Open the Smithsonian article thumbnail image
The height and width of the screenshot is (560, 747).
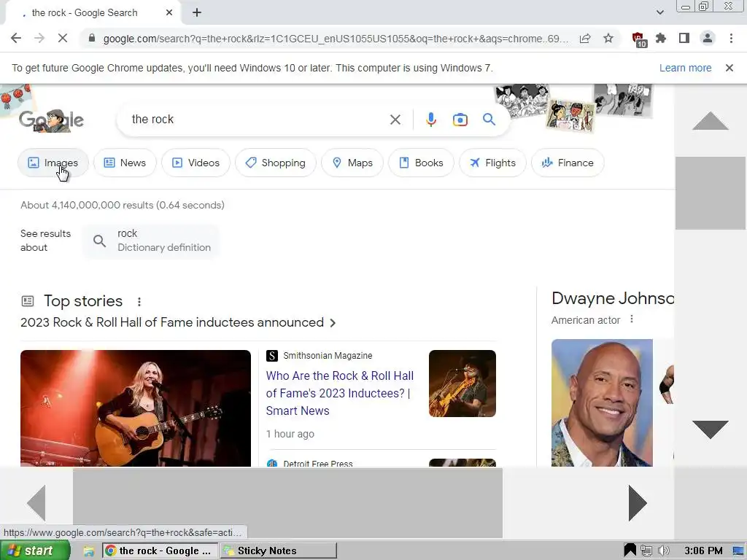pyautogui.click(x=462, y=384)
